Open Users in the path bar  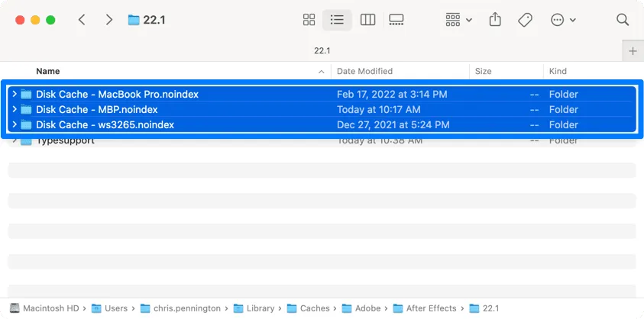point(110,308)
